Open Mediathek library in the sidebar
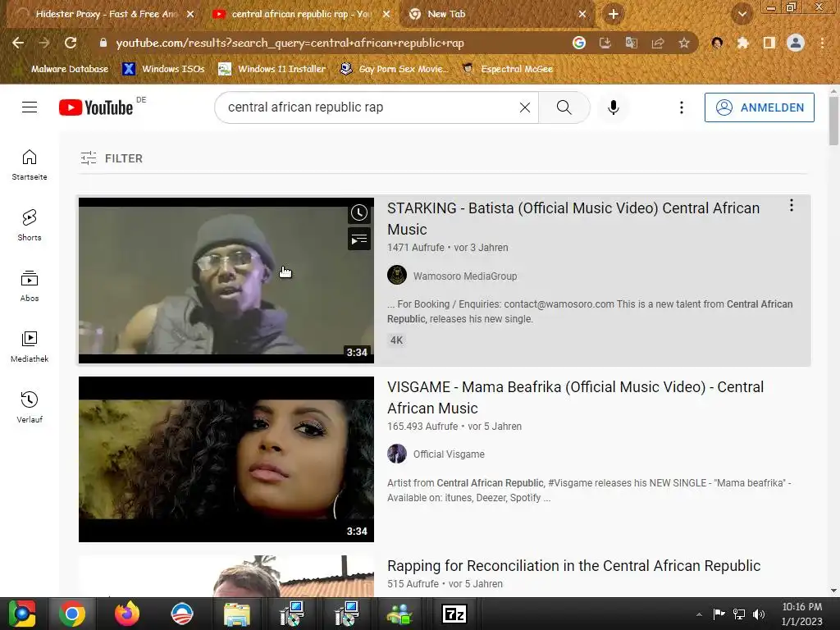Screen dimensions: 840x630 click(30, 347)
